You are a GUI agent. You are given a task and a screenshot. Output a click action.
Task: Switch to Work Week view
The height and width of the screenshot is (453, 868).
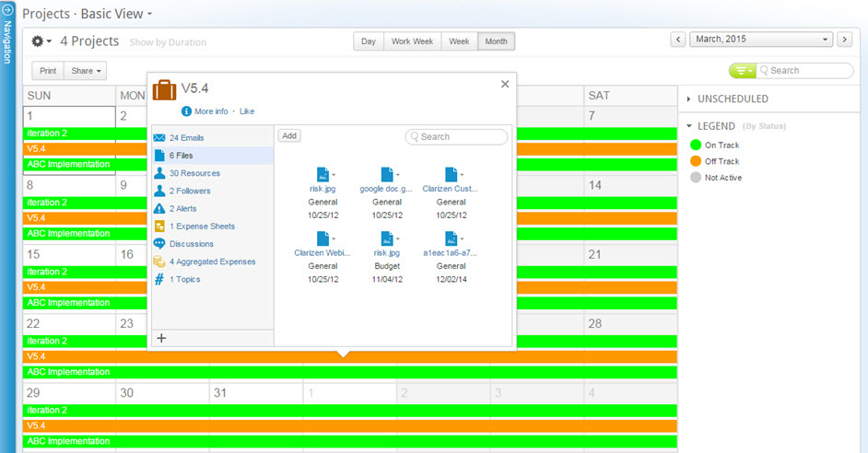[x=412, y=41]
